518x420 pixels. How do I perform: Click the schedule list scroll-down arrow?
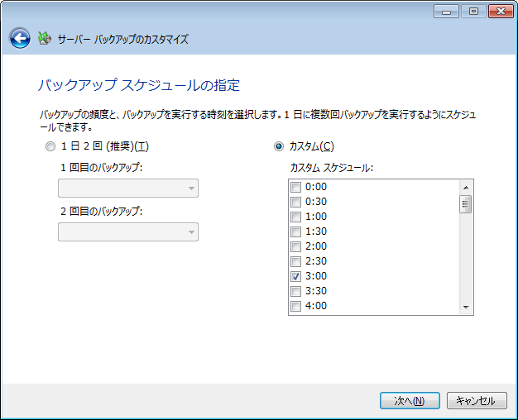tap(466, 308)
